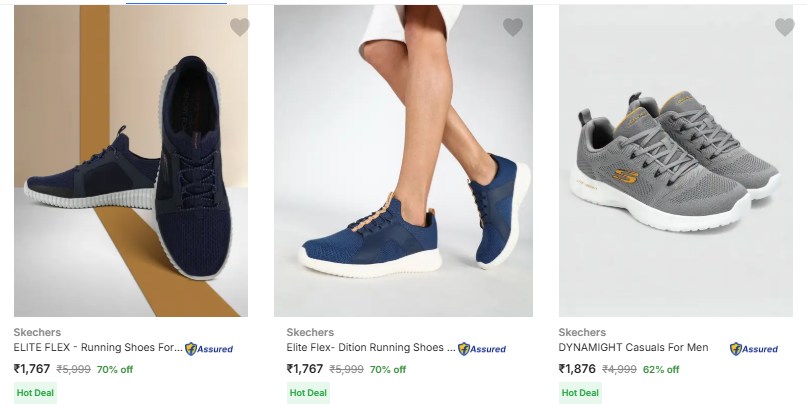Open 'ELITE FLEX - Running Shoes For' title
Image resolution: width=807 pixels, height=405 pixels.
(98, 348)
